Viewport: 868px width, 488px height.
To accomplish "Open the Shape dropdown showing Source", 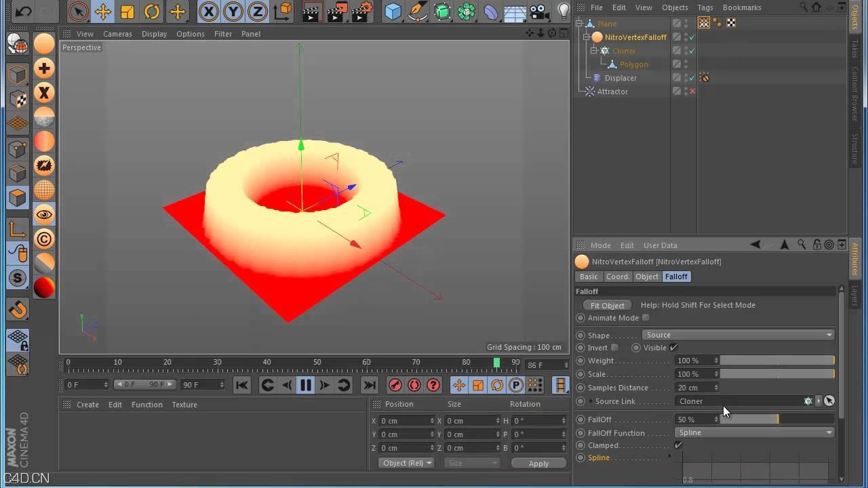I will pos(739,334).
